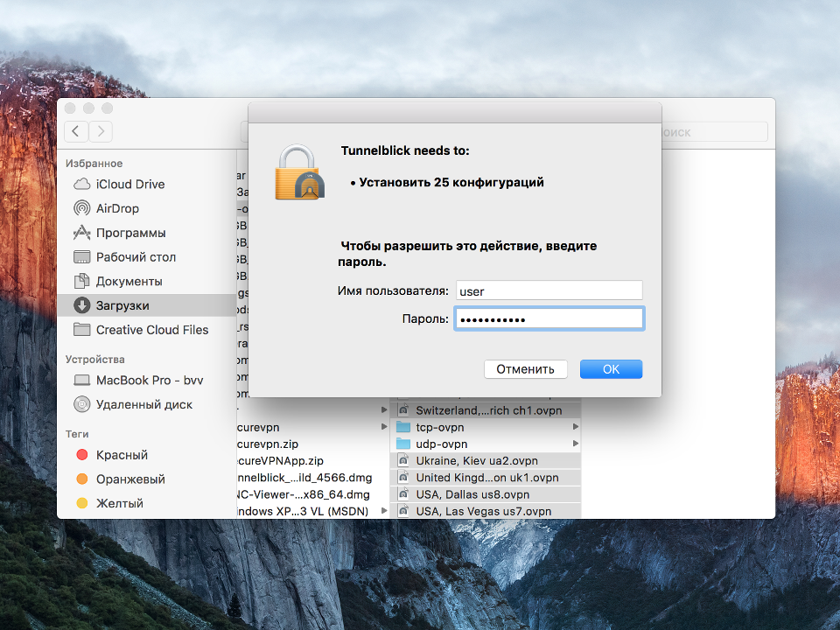The width and height of the screenshot is (840, 630).
Task: Select Загрузки in sidebar
Action: click(146, 305)
